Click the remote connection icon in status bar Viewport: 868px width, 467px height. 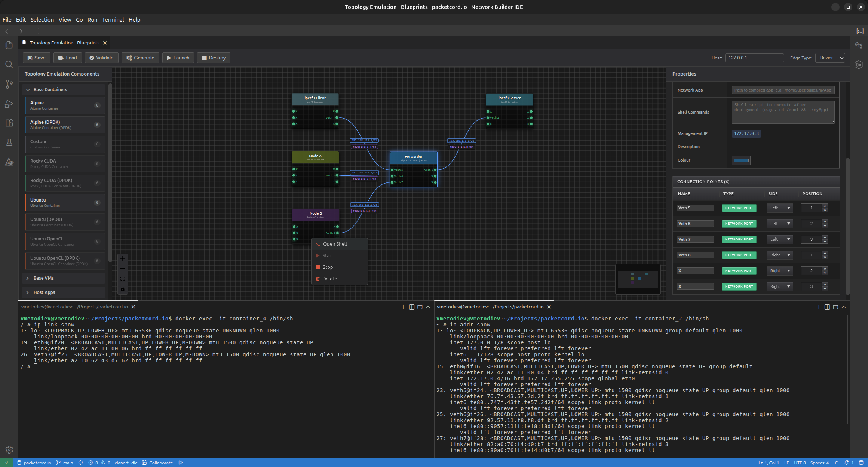6,463
